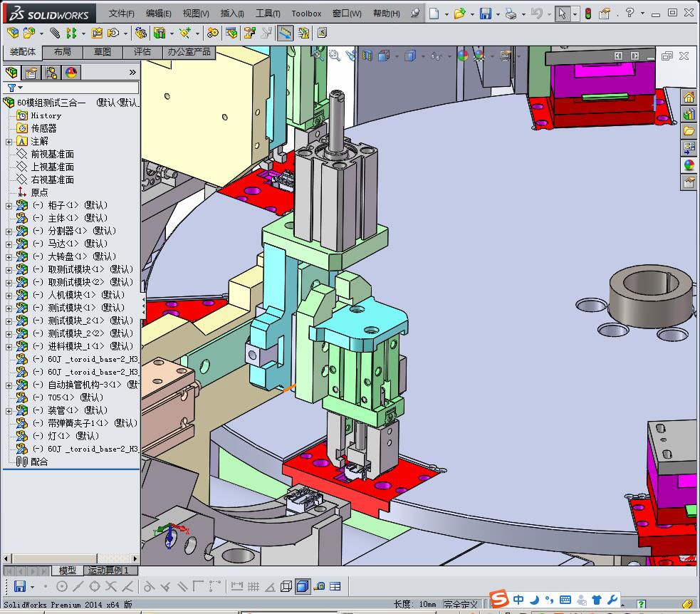700x614 pixels.
Task: Open the Appearances tab in task pane
Action: click(689, 165)
